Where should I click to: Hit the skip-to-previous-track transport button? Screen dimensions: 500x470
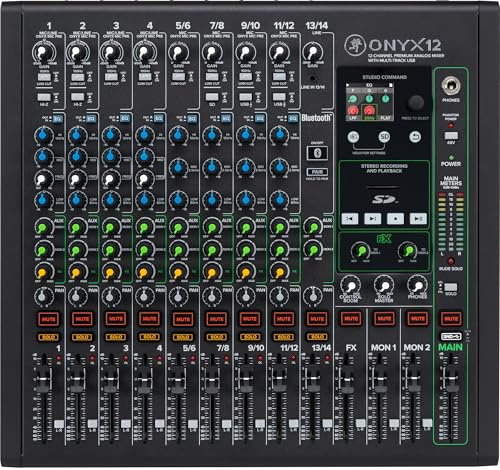[x=350, y=219]
